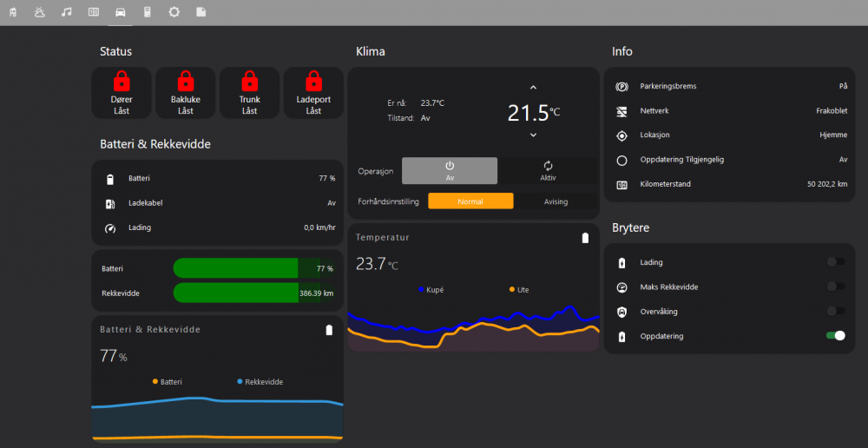
Task: Decrease target temperature with down chevron
Action: point(533,135)
